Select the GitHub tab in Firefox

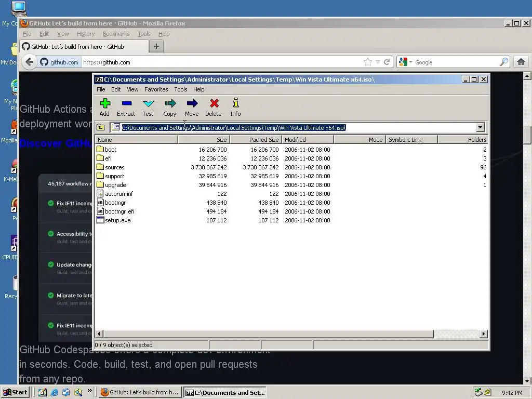pyautogui.click(x=84, y=46)
